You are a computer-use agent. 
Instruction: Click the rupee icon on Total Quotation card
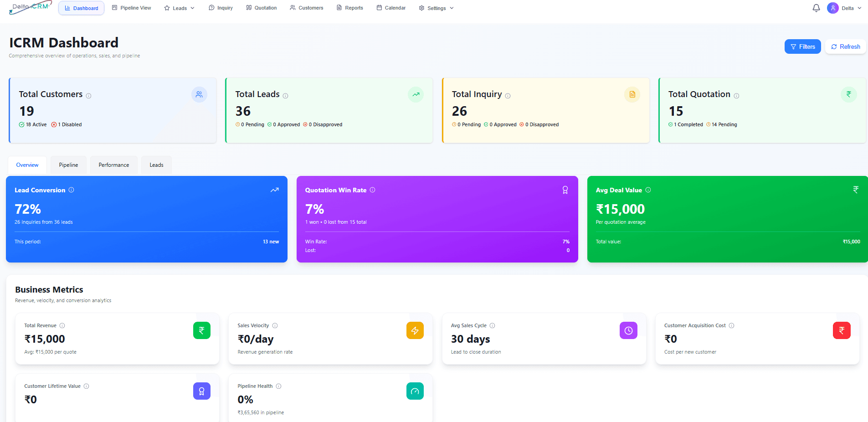coord(848,94)
